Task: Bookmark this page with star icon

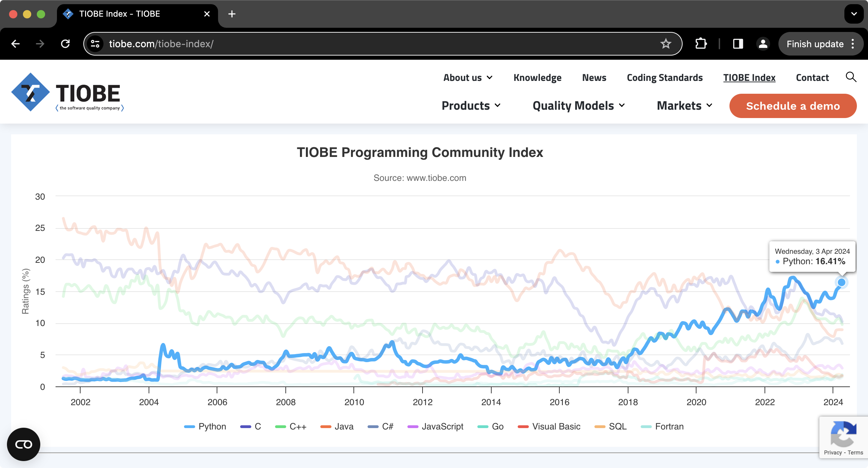Action: click(x=666, y=44)
